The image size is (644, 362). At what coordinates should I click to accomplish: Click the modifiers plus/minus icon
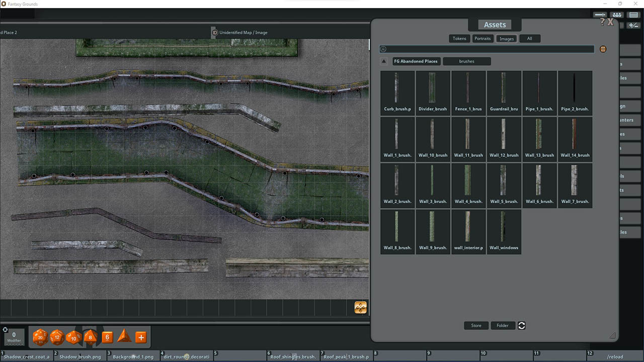pos(633,25)
